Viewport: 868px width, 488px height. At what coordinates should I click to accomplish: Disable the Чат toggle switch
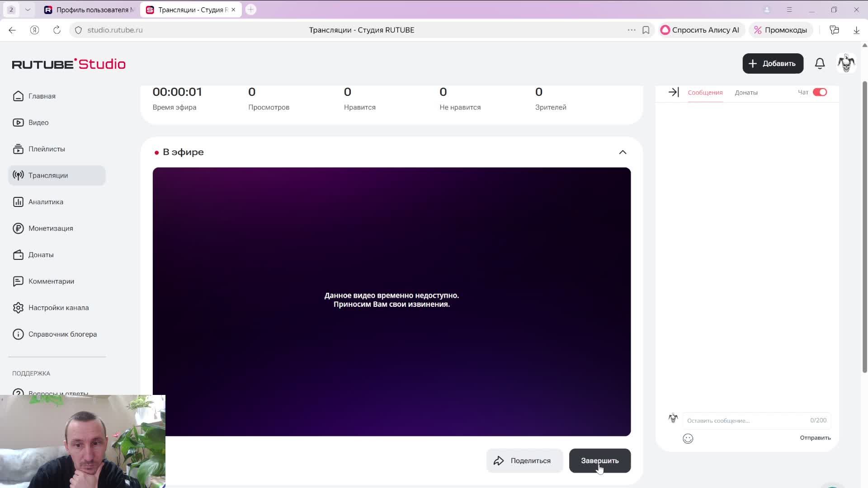819,92
